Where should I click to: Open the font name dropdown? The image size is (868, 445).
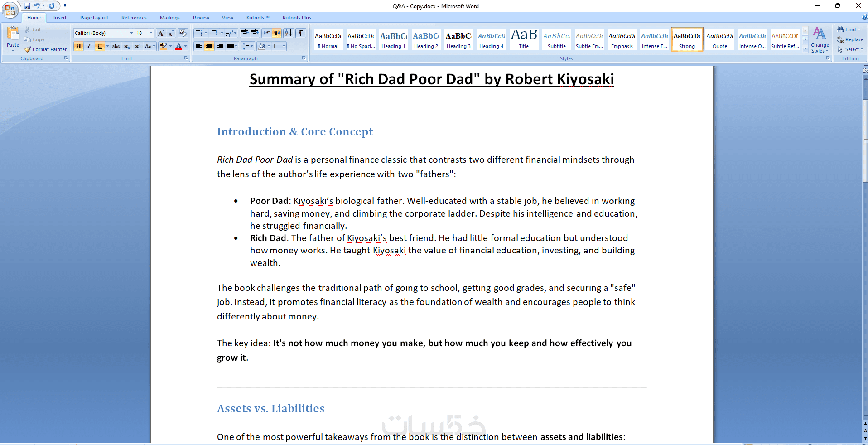[131, 33]
